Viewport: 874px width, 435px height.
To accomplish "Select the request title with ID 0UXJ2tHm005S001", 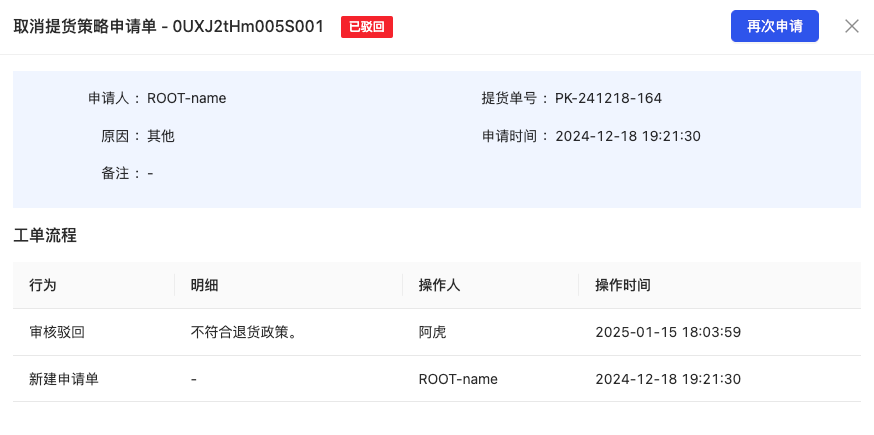I will tap(168, 27).
